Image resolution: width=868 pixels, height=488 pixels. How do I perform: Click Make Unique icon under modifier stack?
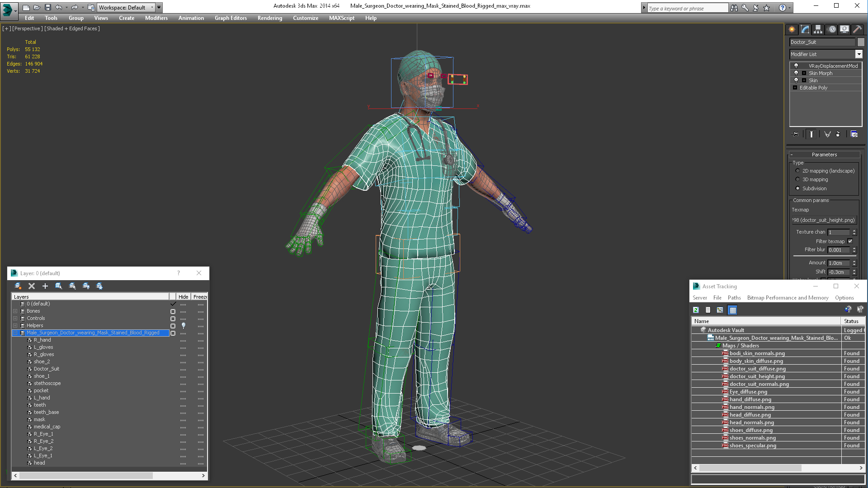click(x=827, y=134)
